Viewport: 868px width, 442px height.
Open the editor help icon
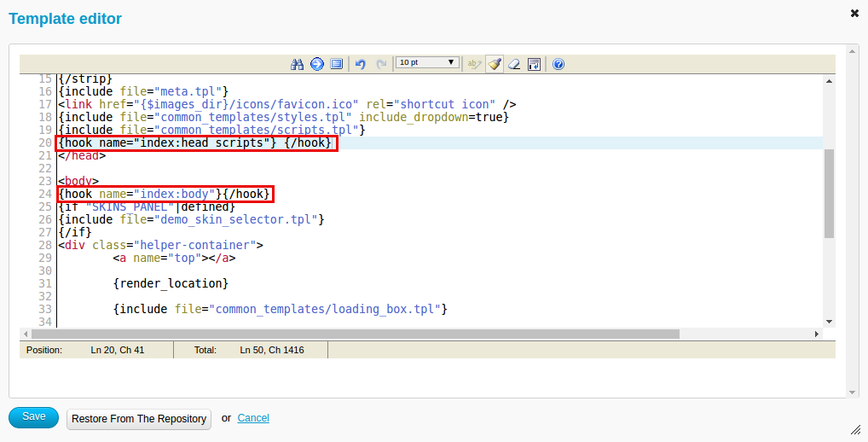[558, 64]
